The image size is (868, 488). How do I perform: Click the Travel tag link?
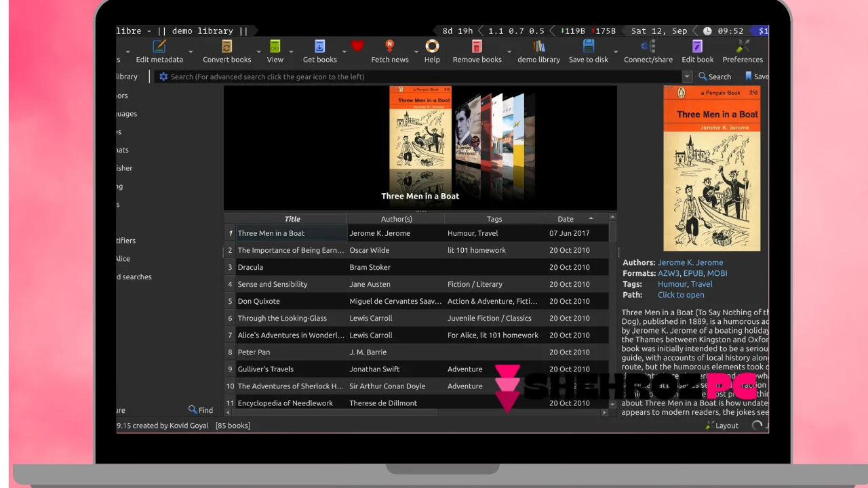(x=702, y=284)
